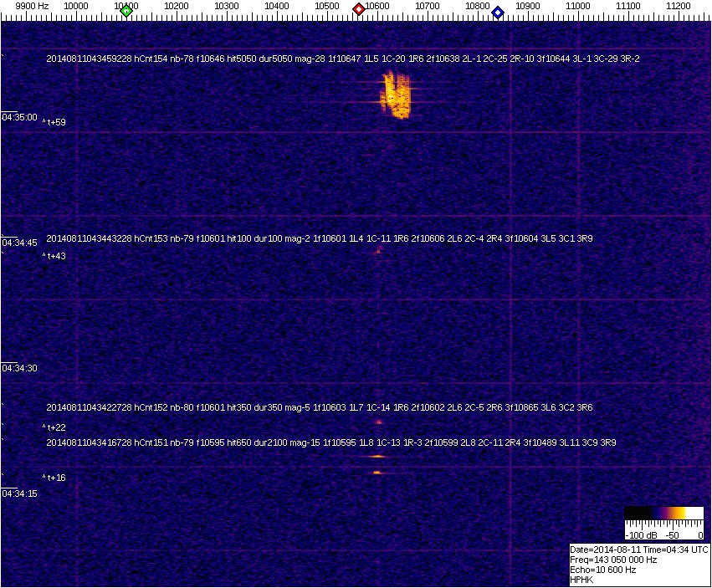Select the t+16 event marker
The height and width of the screenshot is (588, 712).
[x=55, y=478]
